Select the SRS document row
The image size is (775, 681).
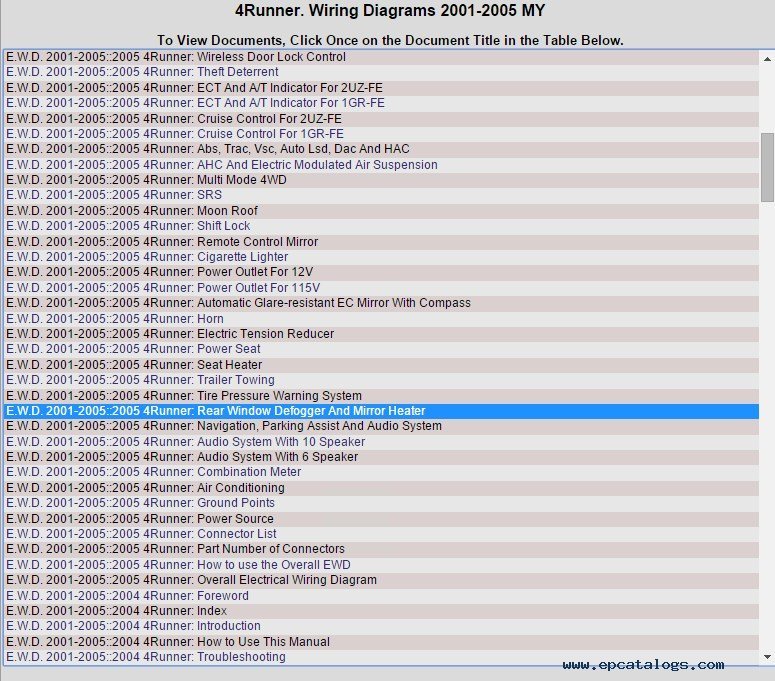(x=381, y=195)
